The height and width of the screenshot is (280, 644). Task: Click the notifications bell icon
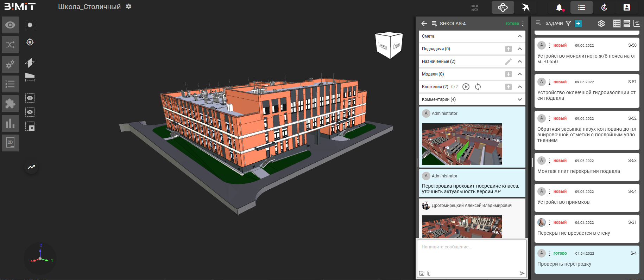pyautogui.click(x=559, y=7)
